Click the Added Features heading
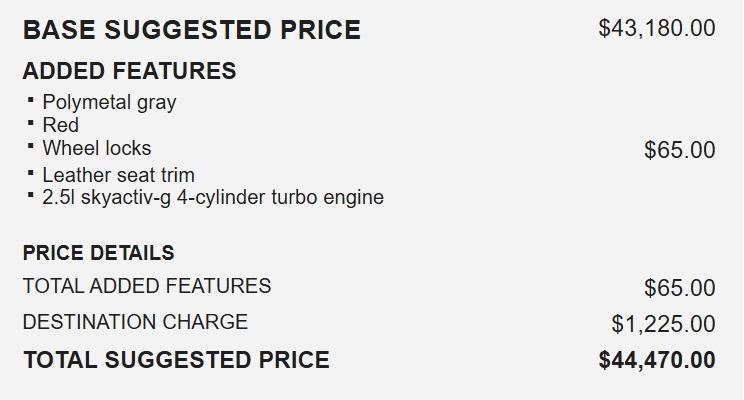Image resolution: width=744 pixels, height=400 pixels. 129,71
